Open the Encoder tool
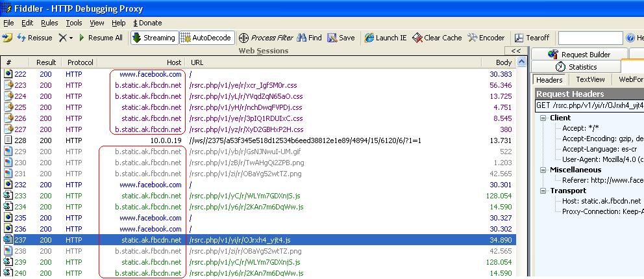This screenshot has height=279, width=644. click(x=486, y=38)
